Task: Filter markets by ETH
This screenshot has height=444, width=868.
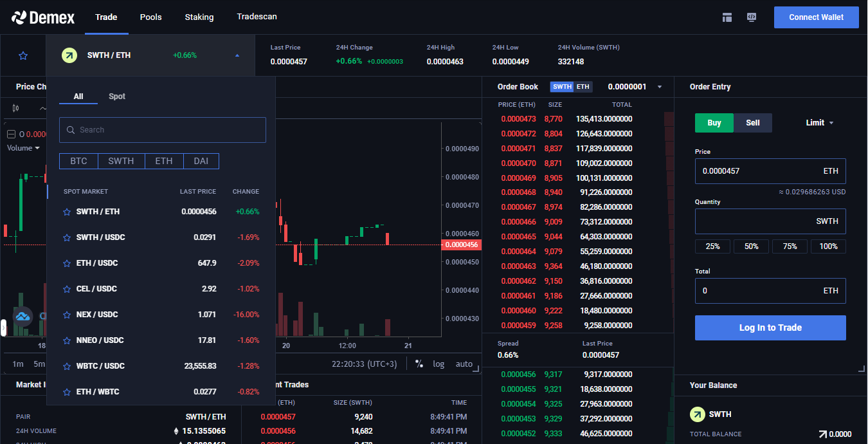Action: point(164,161)
